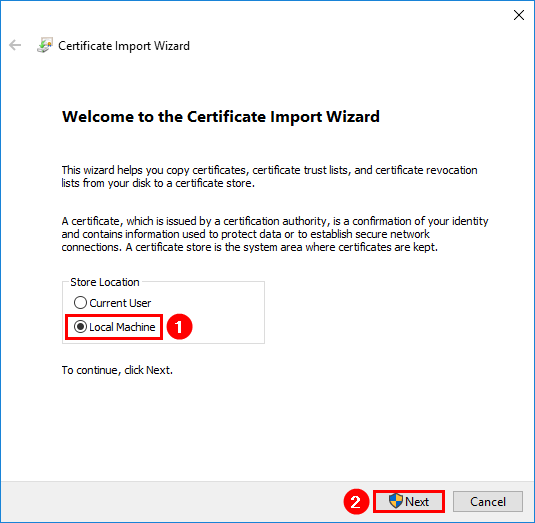This screenshot has width=535, height=523.
Task: Click the paragraph about certification authority
Action: 275,234
